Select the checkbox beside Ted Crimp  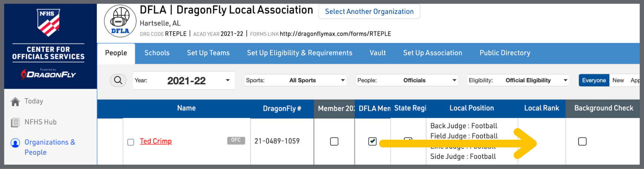(x=131, y=142)
